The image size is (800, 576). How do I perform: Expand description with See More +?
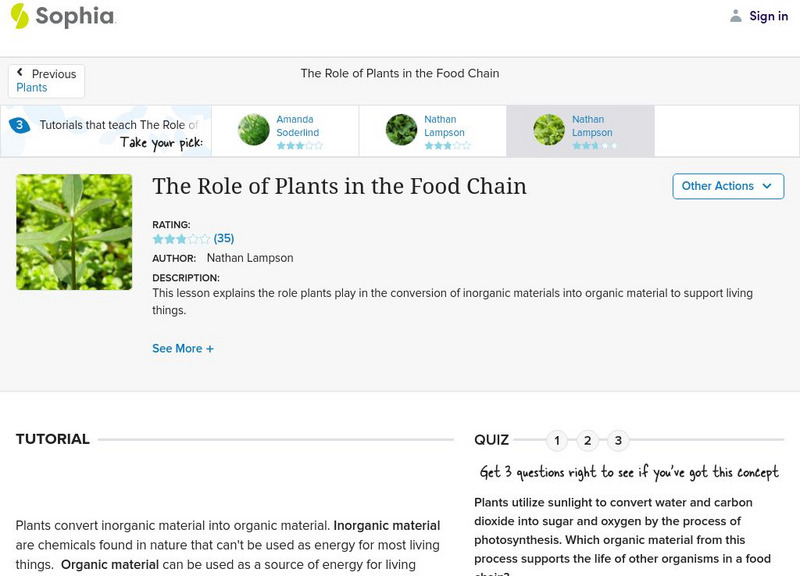click(x=183, y=349)
